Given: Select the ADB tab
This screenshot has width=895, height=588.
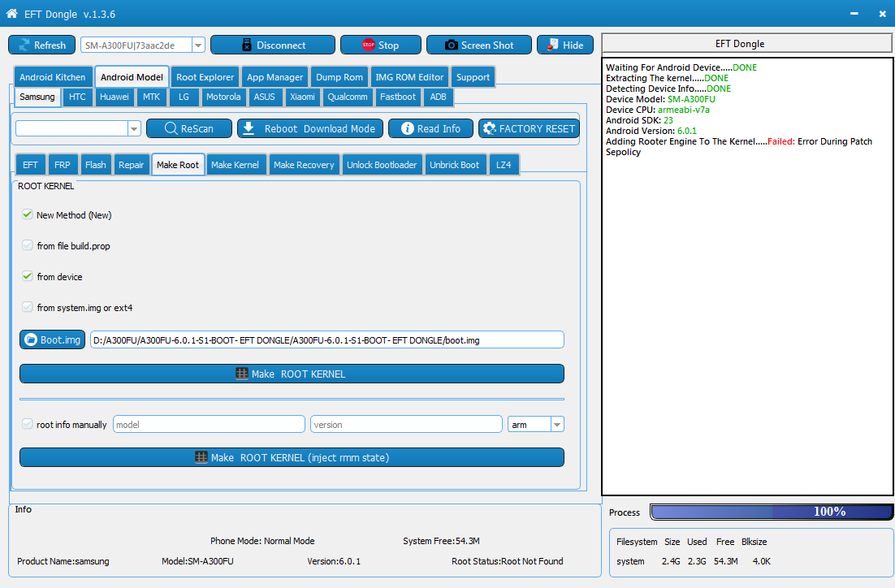Looking at the screenshot, I should point(438,97).
